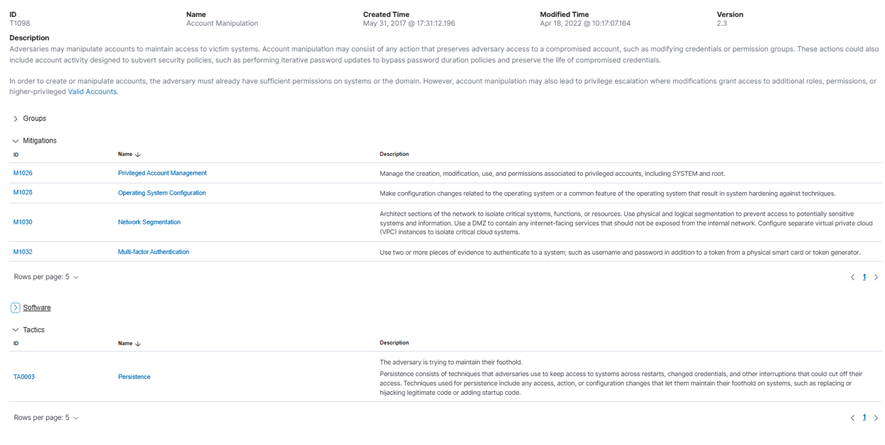This screenshot has width=885, height=445.
Task: Open tactic ID TA0003
Action: (x=24, y=377)
